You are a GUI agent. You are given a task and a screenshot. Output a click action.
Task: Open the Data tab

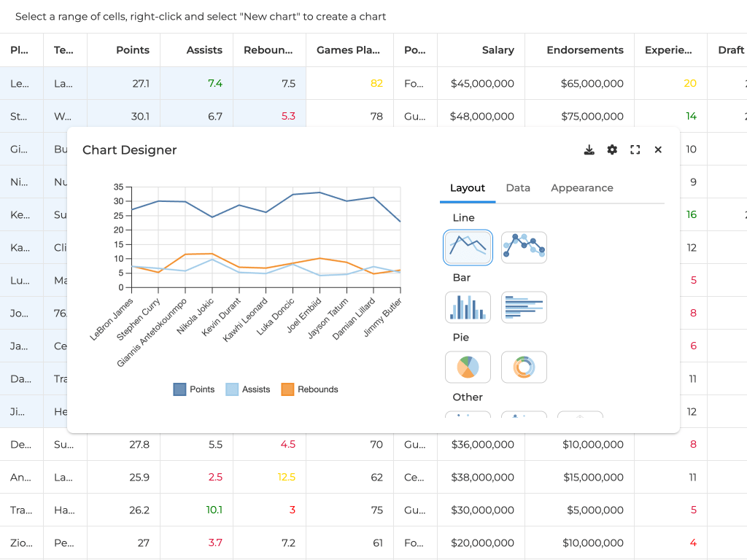point(518,188)
